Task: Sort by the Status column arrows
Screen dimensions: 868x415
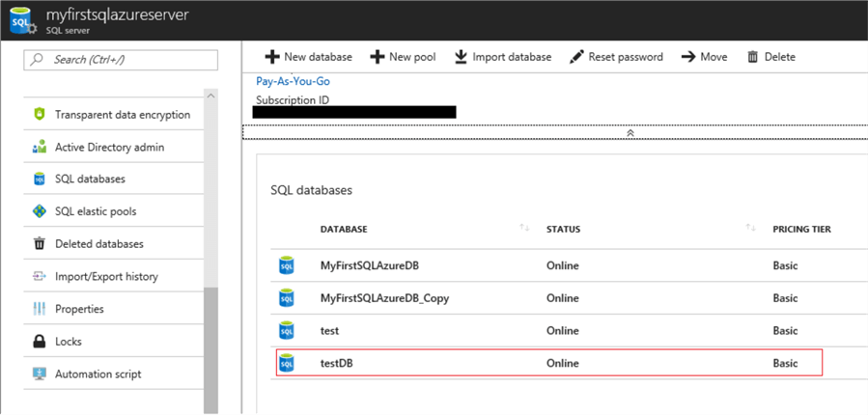Action: point(750,229)
